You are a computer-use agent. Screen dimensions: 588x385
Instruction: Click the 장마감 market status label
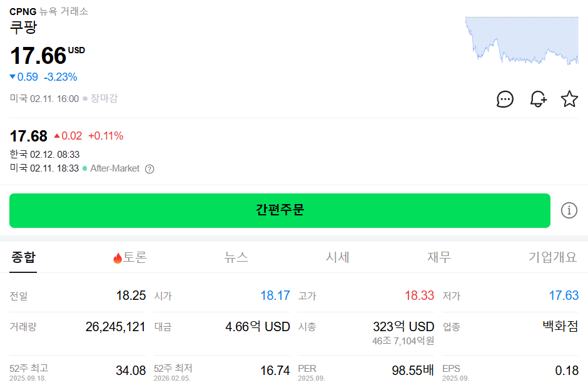pos(104,98)
